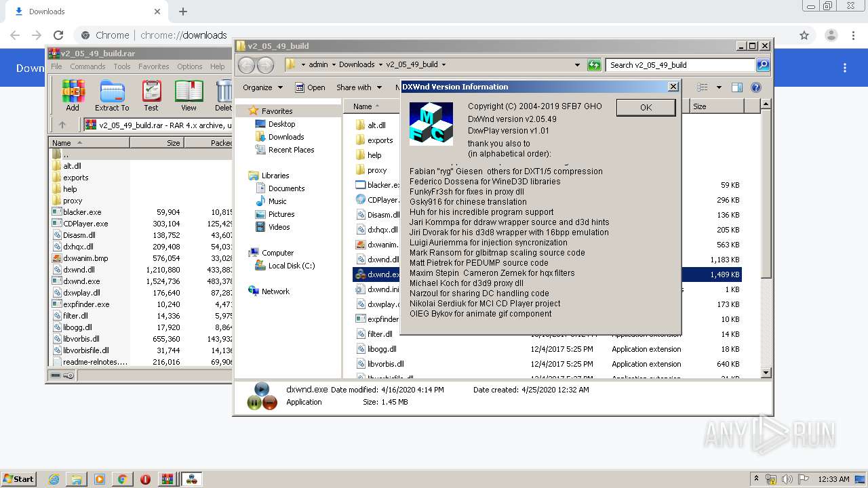Select Videos library
This screenshot has height=488, width=868.
pyautogui.click(x=279, y=227)
